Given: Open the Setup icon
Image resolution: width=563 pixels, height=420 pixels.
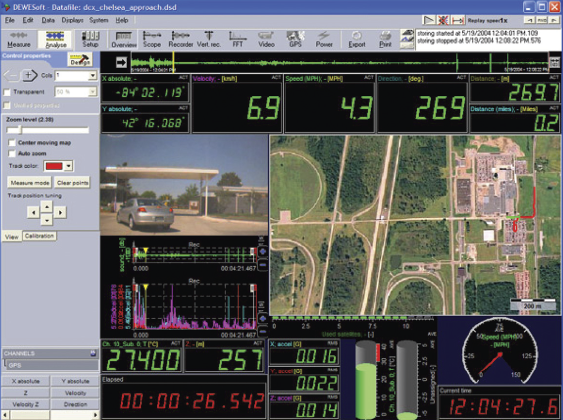Looking at the screenshot, I should tap(90, 39).
